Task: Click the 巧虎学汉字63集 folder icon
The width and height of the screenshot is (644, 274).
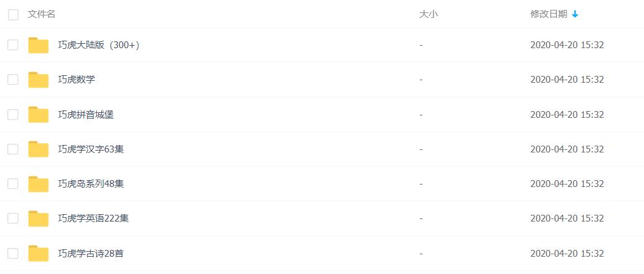Action: point(38,149)
